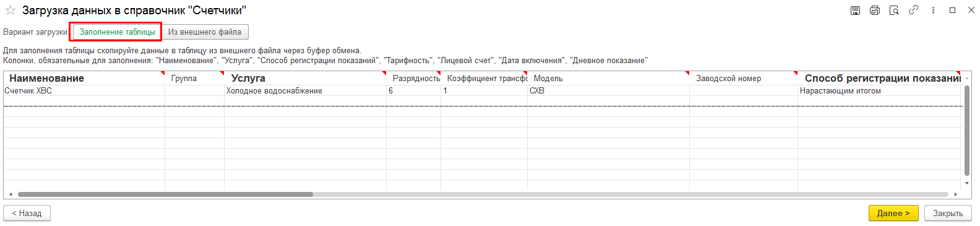Click the 'Заводской номер' column header

[x=744, y=78]
